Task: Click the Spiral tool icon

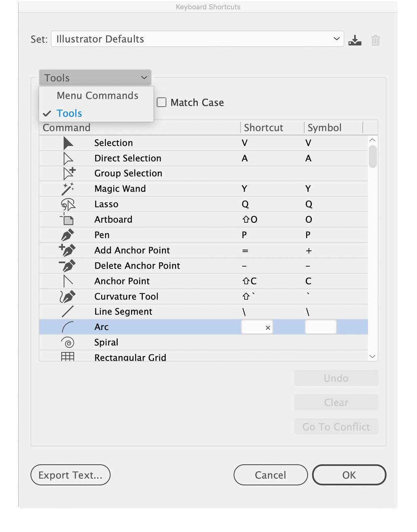Action: 68,342
